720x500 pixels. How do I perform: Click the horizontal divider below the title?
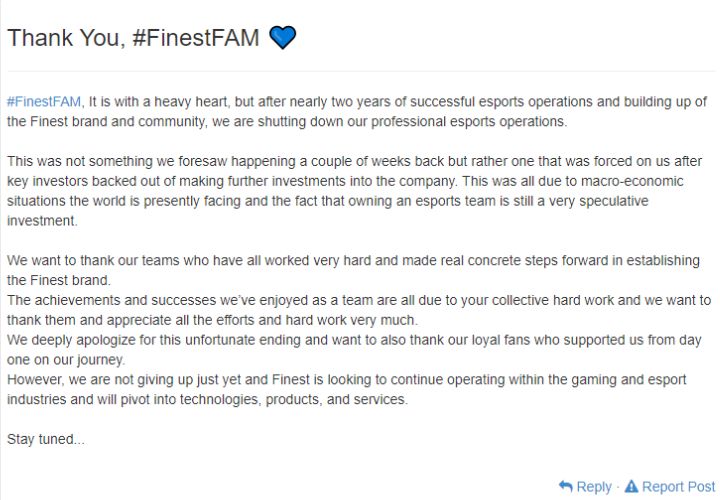tap(360, 71)
